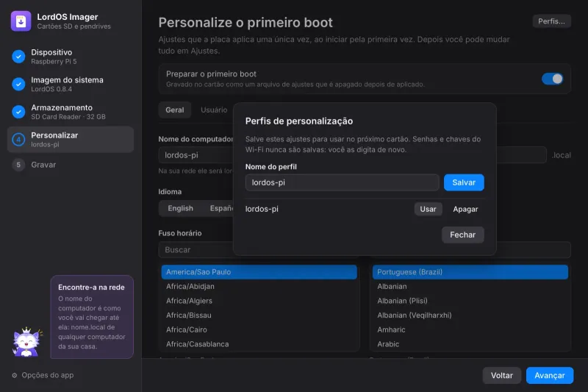The height and width of the screenshot is (392, 588).
Task: Switch to the Geral tab
Action: click(x=175, y=110)
